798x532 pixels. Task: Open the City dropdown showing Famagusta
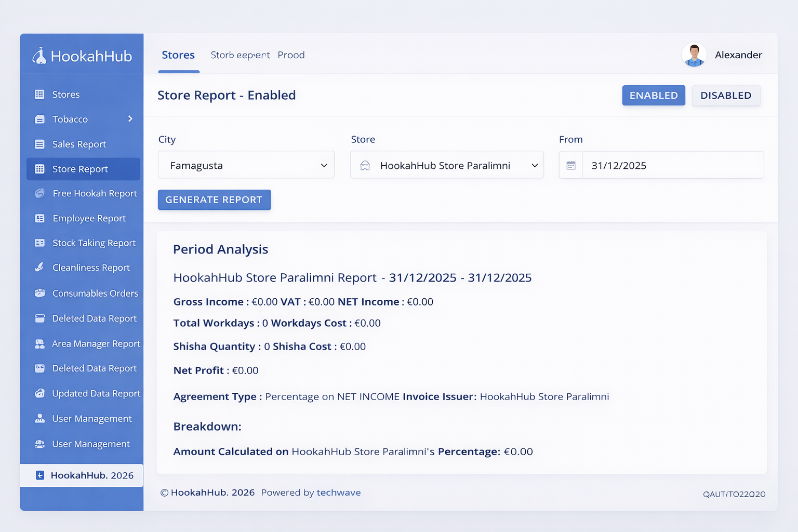coord(246,165)
